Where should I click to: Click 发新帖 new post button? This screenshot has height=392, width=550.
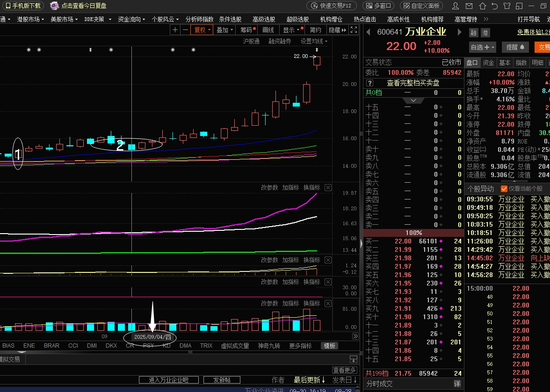(222, 380)
